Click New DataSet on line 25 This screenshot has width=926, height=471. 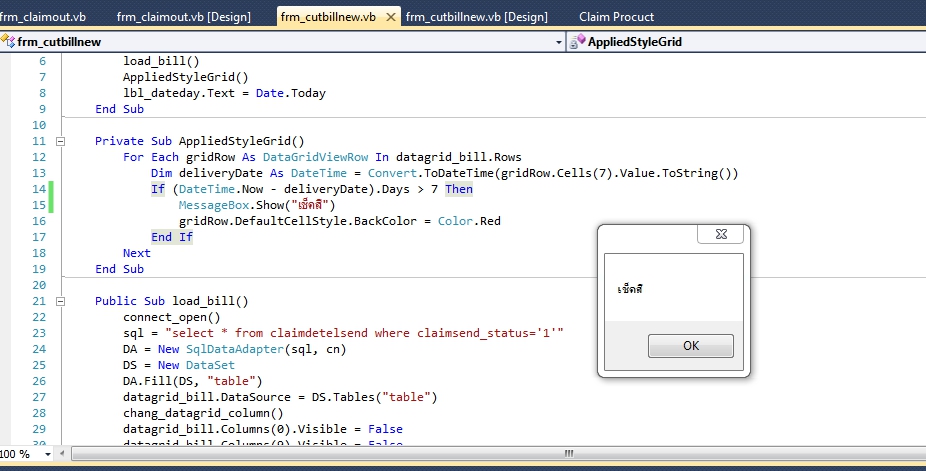196,365
